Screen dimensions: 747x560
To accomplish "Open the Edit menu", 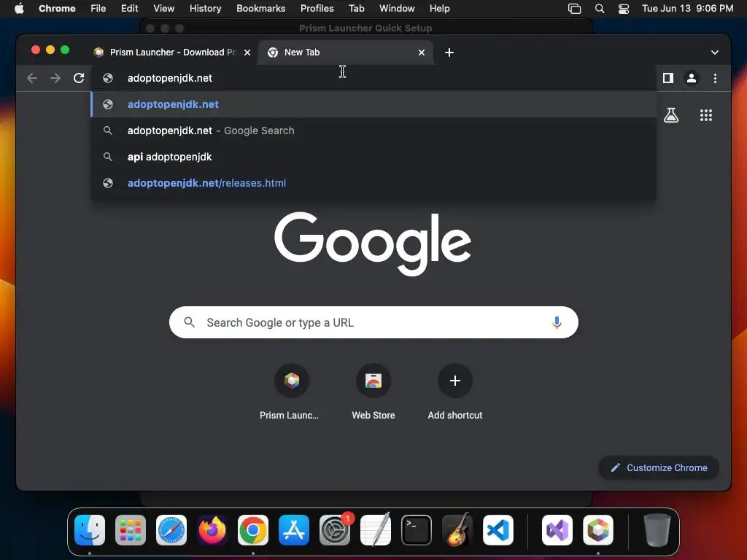I will tap(129, 9).
